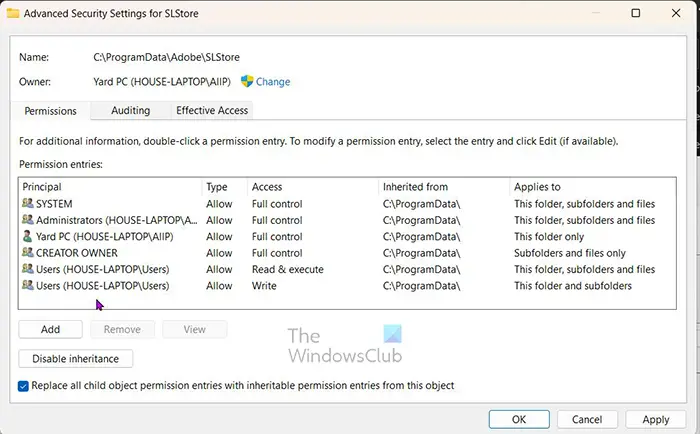700x434 pixels.
Task: Click the Change owner link
Action: point(273,82)
